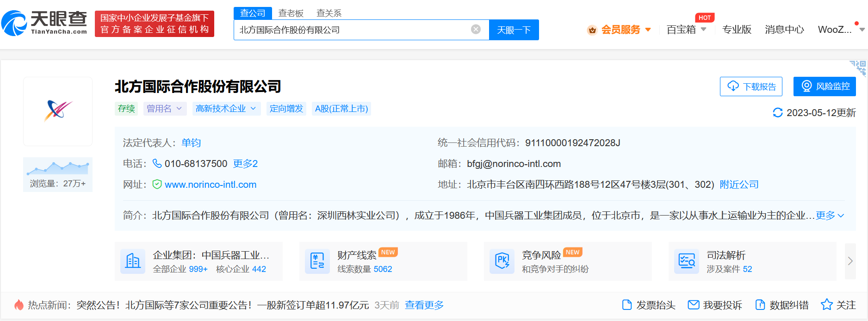
Task: Expand the 曾用名 tag dropdown
Action: pos(165,109)
